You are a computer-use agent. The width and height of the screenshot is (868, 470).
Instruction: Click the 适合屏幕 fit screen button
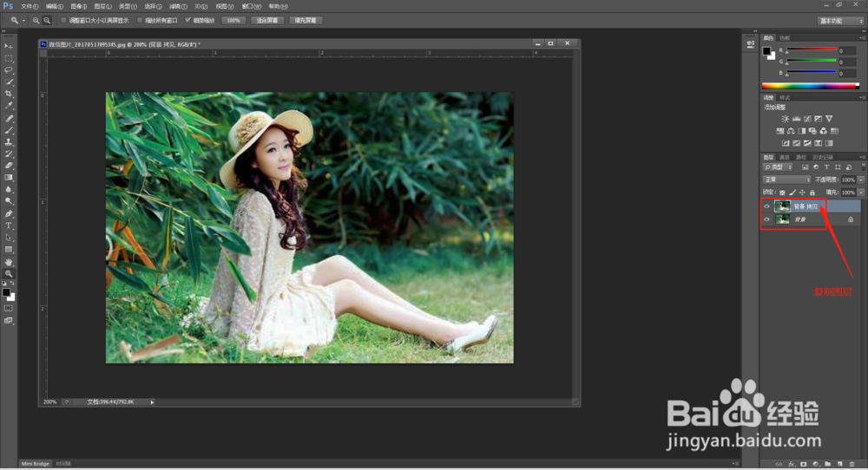coord(267,21)
